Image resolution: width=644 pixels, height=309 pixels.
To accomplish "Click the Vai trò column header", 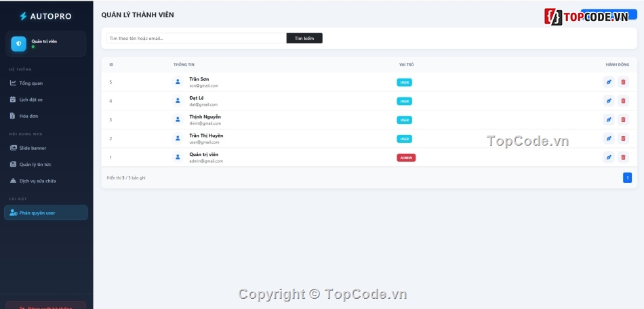I will tap(407, 65).
